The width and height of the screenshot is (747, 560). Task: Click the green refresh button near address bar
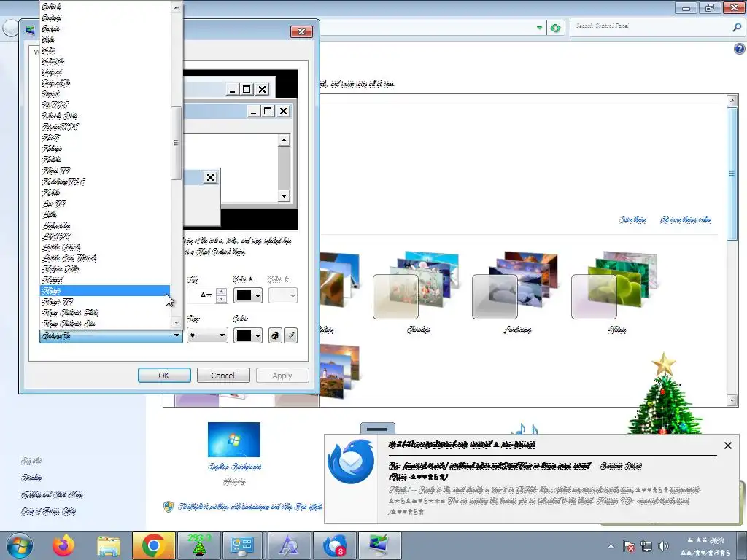point(555,28)
